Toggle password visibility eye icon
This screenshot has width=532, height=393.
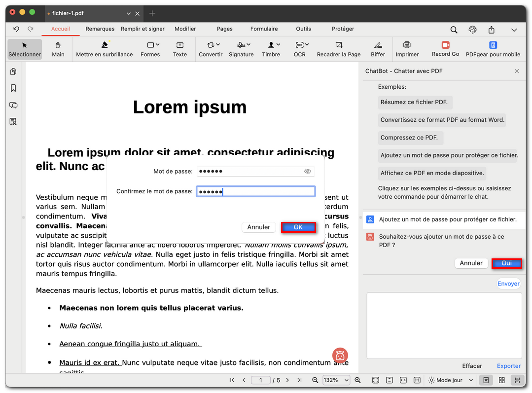[x=308, y=171]
